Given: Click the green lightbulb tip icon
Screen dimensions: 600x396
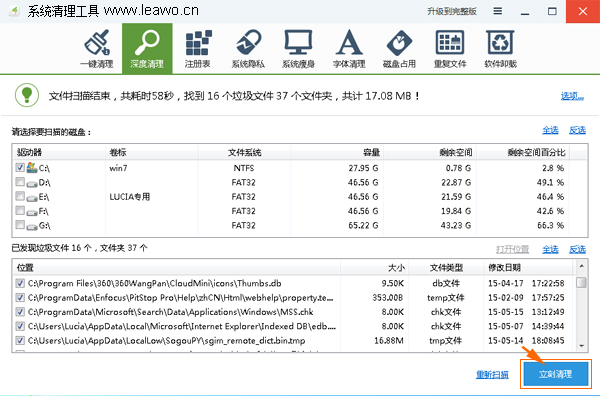Looking at the screenshot, I should click(x=27, y=95).
